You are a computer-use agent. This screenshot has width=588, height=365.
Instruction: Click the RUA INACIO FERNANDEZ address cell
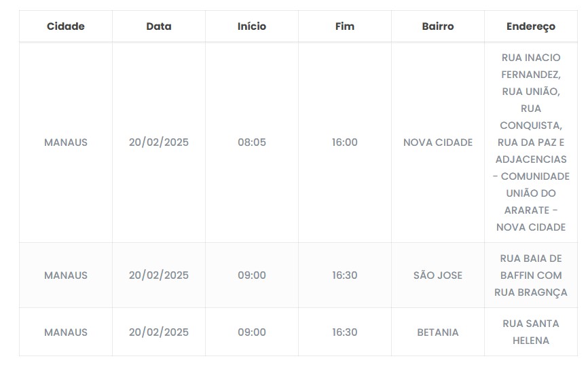[531, 142]
